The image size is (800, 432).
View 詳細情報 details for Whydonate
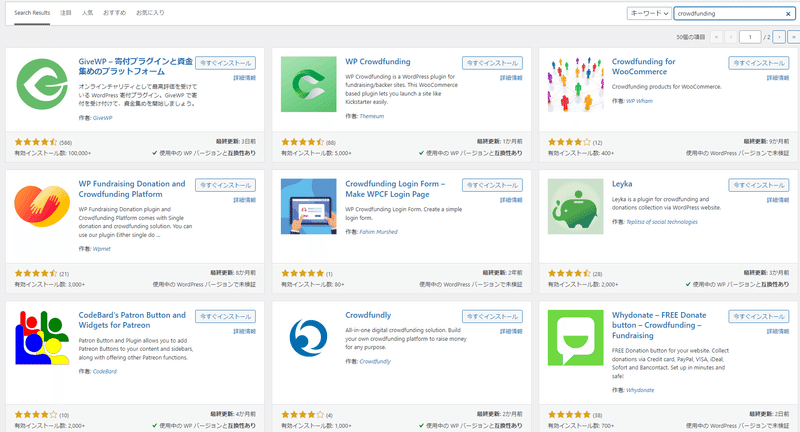click(x=778, y=332)
